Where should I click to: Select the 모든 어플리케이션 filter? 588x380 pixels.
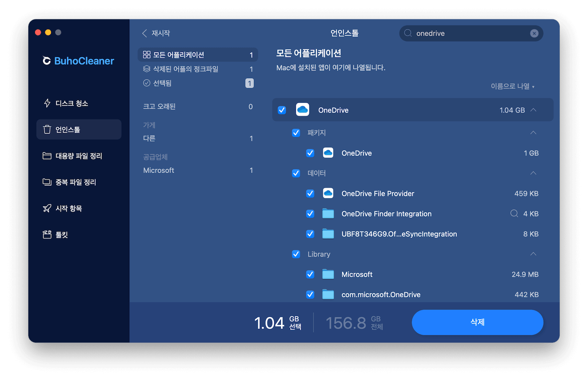point(198,55)
